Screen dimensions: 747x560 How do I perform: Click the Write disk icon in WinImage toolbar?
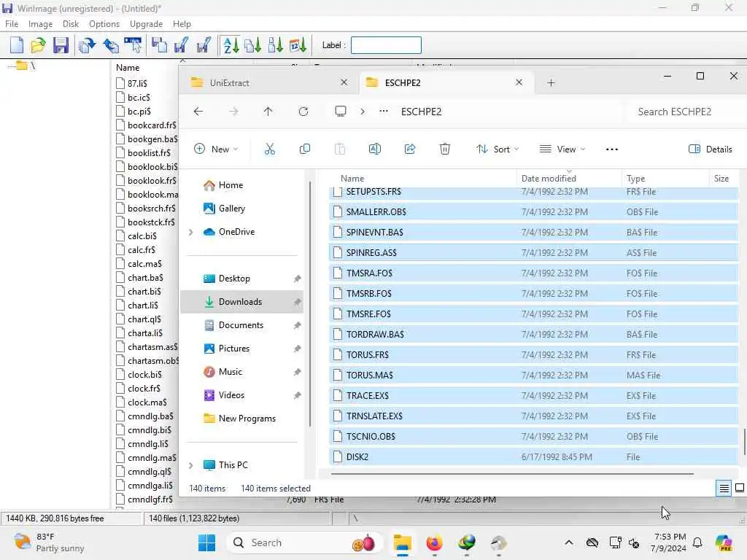click(181, 45)
